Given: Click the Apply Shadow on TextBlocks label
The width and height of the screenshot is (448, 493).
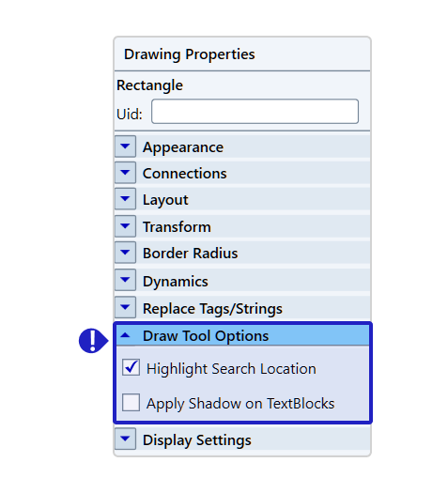Looking at the screenshot, I should click(240, 404).
